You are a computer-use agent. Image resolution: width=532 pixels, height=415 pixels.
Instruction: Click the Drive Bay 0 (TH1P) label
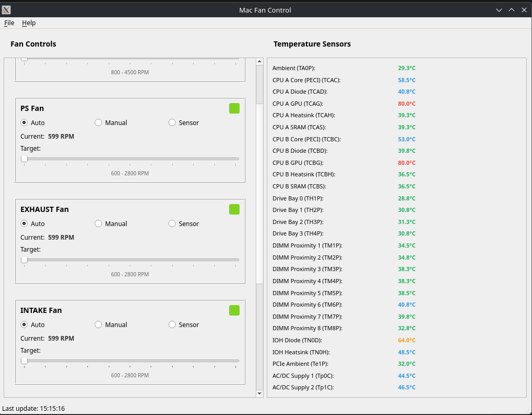tap(298, 198)
